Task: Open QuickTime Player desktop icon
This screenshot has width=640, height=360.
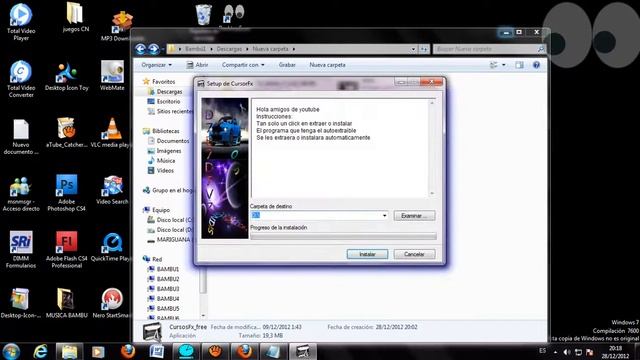Action: click(x=111, y=247)
